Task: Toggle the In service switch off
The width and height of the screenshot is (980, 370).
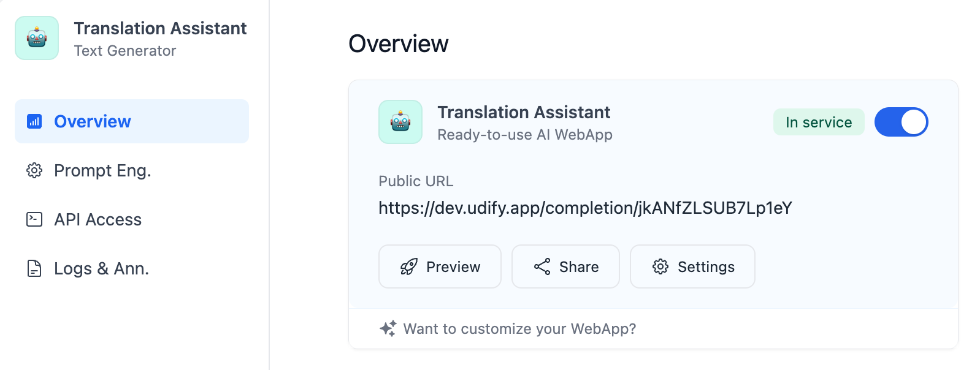Action: (901, 122)
